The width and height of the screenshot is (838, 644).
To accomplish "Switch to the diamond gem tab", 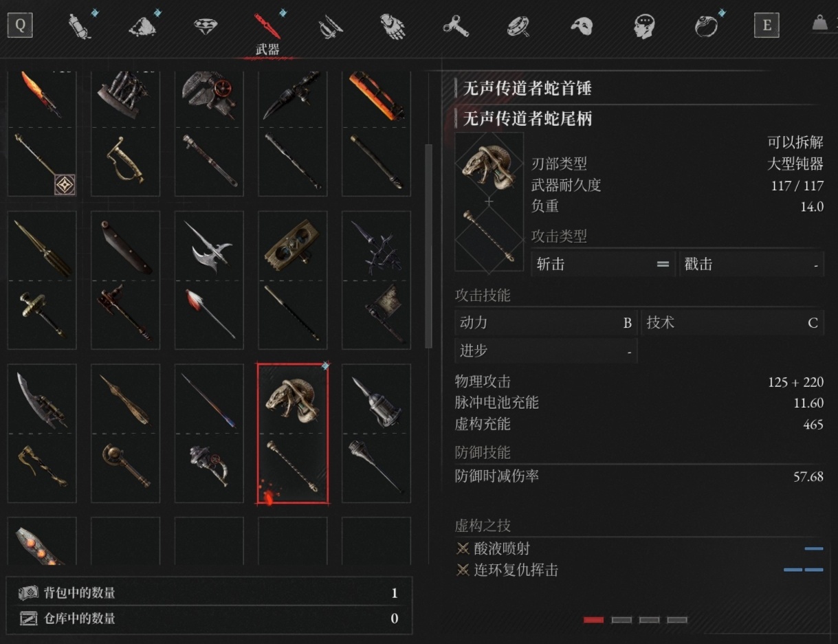I will click(x=205, y=27).
